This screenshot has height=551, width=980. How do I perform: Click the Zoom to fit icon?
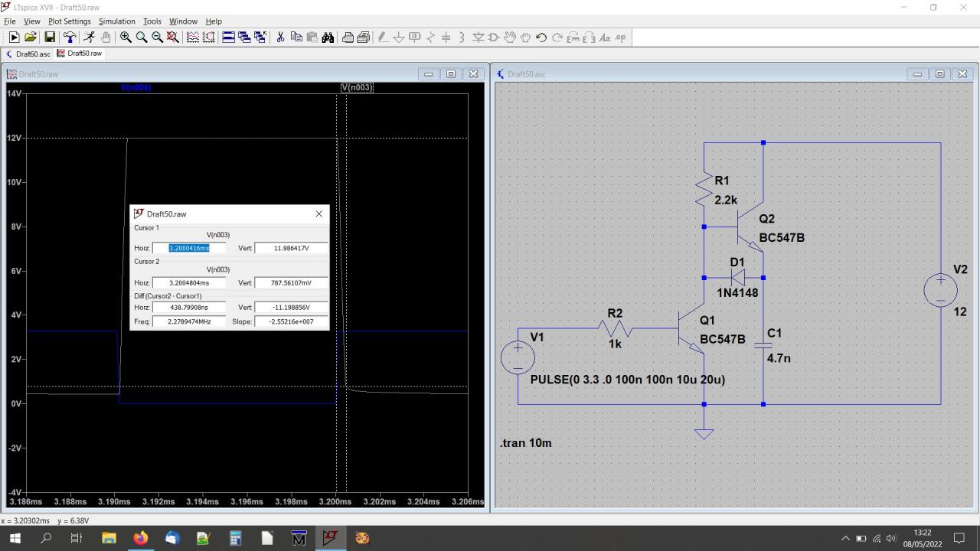coord(172,37)
